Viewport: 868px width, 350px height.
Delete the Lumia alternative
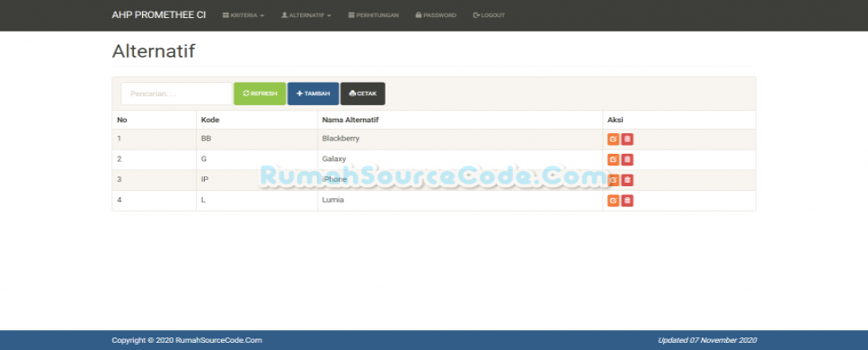tap(627, 201)
